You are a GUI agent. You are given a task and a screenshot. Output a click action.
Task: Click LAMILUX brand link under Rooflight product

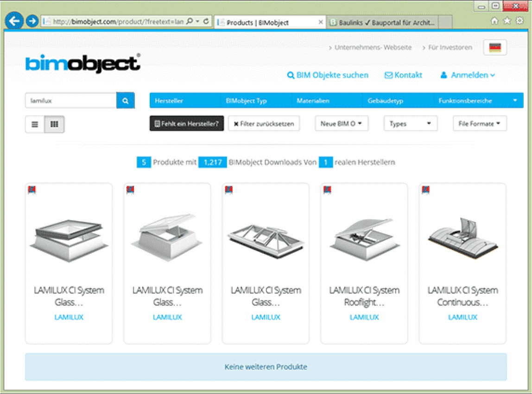(x=364, y=317)
